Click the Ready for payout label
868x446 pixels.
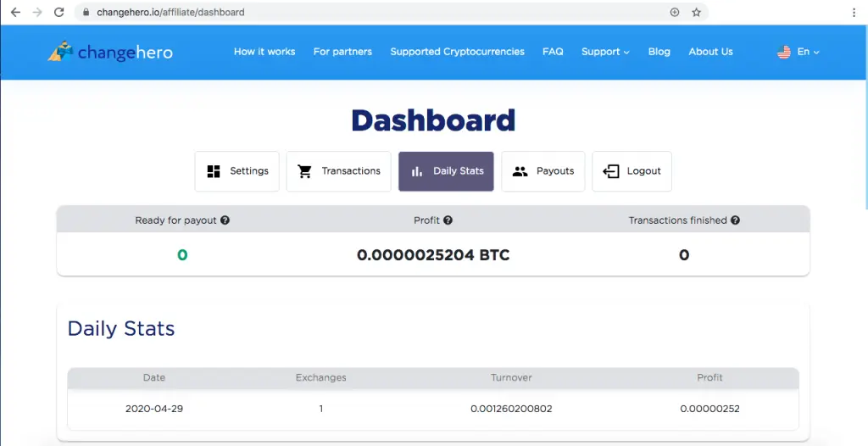pyautogui.click(x=175, y=220)
